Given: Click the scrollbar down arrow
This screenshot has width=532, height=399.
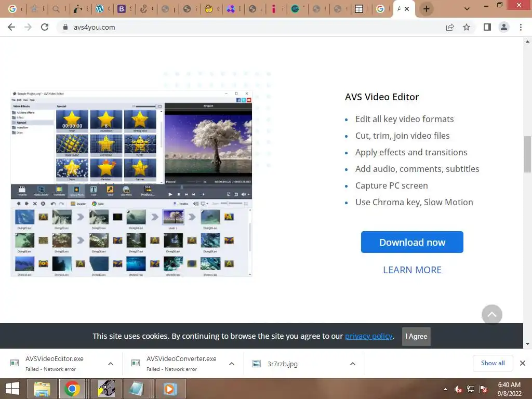Looking at the screenshot, I should [x=527, y=344].
